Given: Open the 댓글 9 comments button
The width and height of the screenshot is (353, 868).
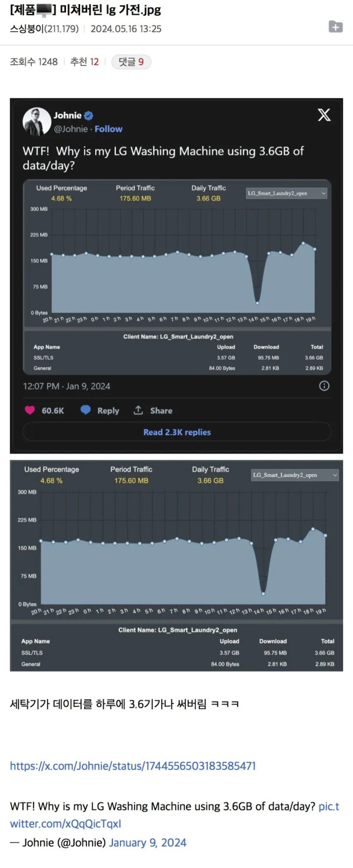Looking at the screenshot, I should click(x=131, y=62).
